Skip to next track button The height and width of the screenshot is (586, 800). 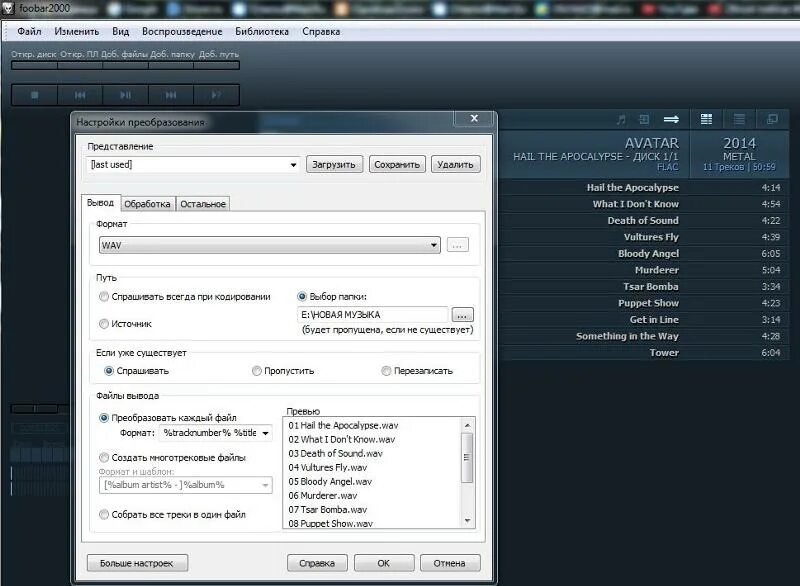tap(171, 95)
